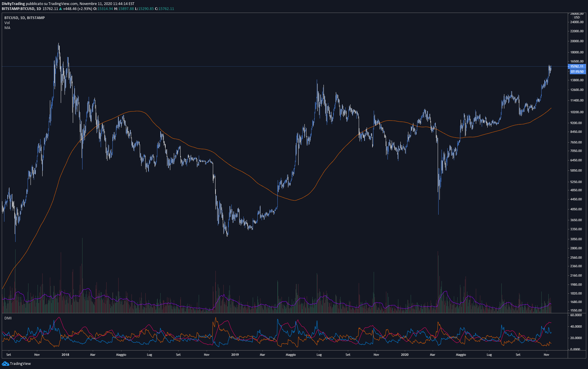Click the 20.0000 DMI axis label
The image size is (588, 369).
pyautogui.click(x=576, y=338)
